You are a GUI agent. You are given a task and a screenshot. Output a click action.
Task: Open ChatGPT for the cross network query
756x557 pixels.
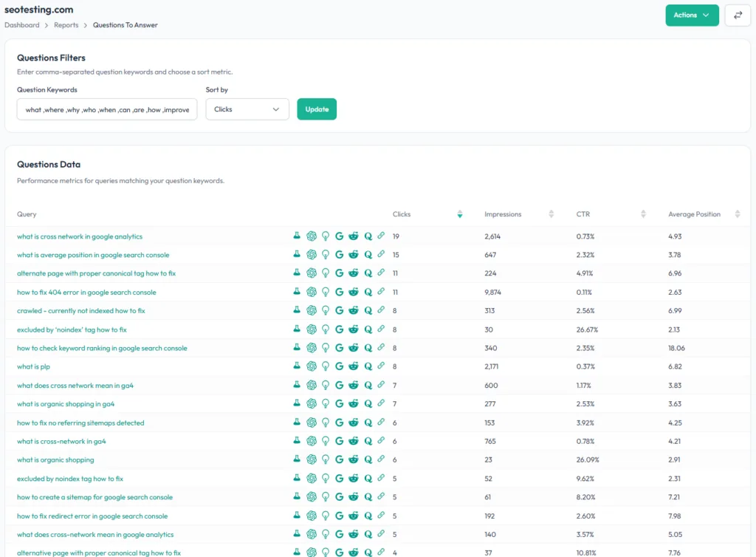pos(312,236)
